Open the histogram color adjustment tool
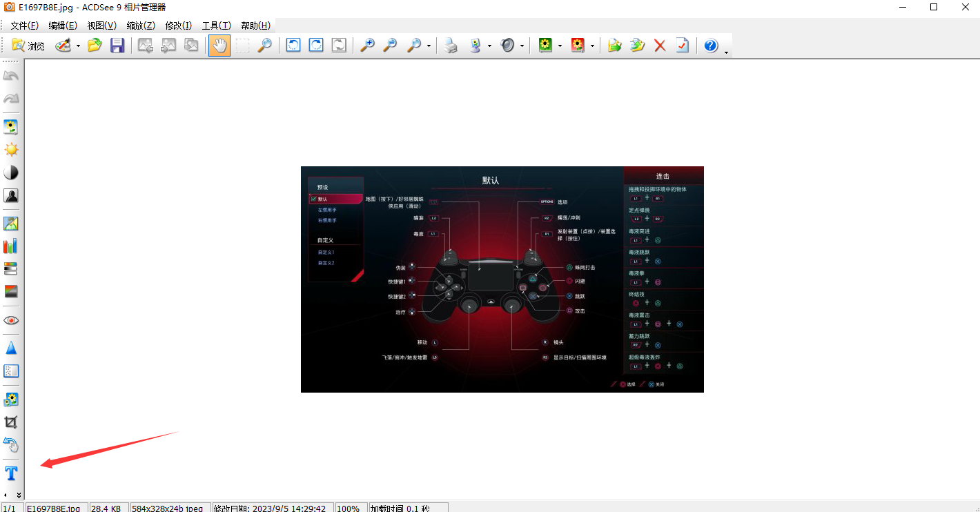 (x=11, y=246)
